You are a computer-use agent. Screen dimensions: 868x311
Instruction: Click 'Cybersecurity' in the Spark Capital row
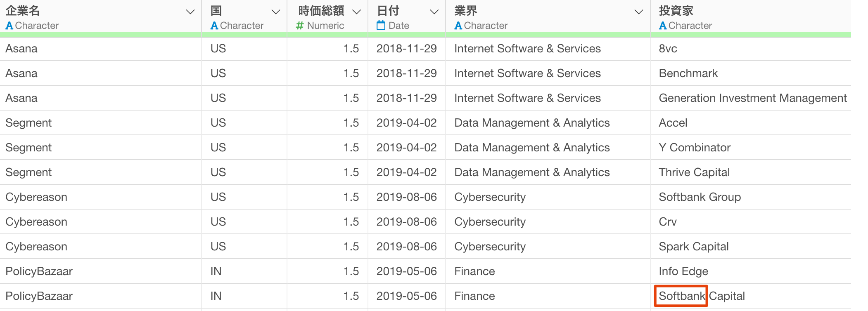click(x=490, y=247)
